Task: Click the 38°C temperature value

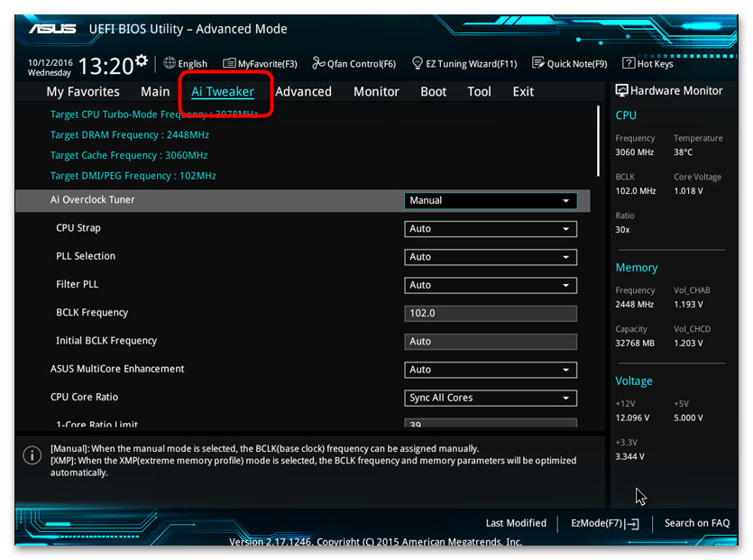Action: click(x=683, y=152)
